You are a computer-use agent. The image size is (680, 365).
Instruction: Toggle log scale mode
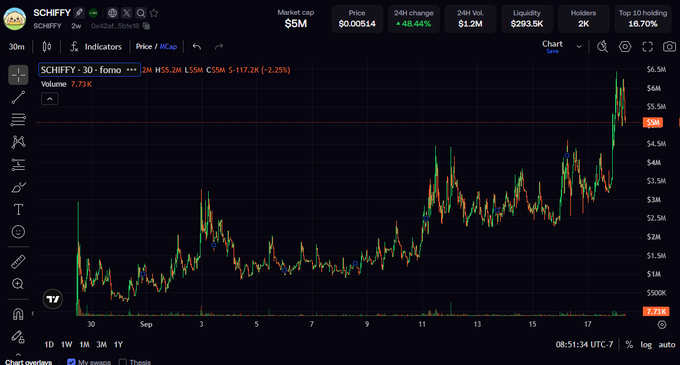point(646,345)
